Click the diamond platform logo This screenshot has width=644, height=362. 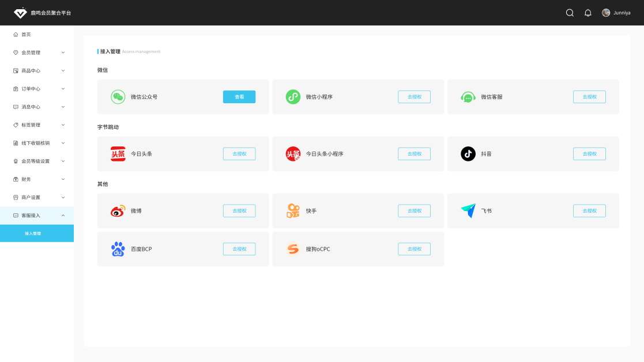(x=20, y=13)
